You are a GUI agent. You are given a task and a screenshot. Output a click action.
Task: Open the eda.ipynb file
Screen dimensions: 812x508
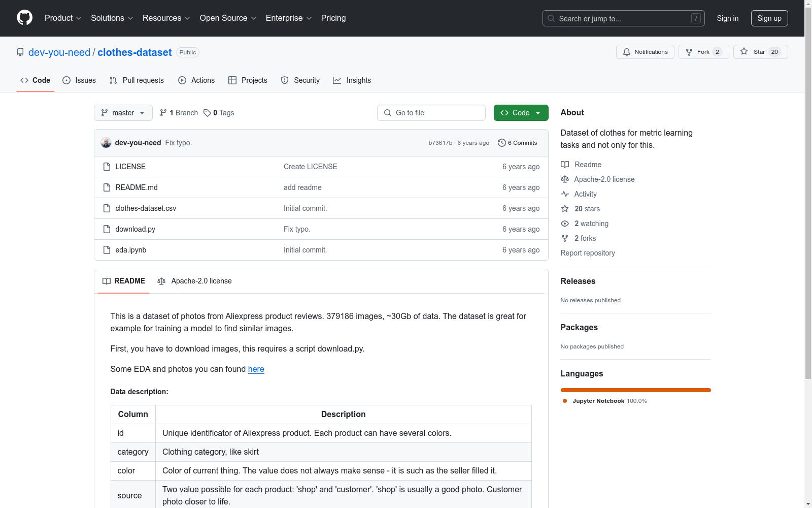coord(131,250)
